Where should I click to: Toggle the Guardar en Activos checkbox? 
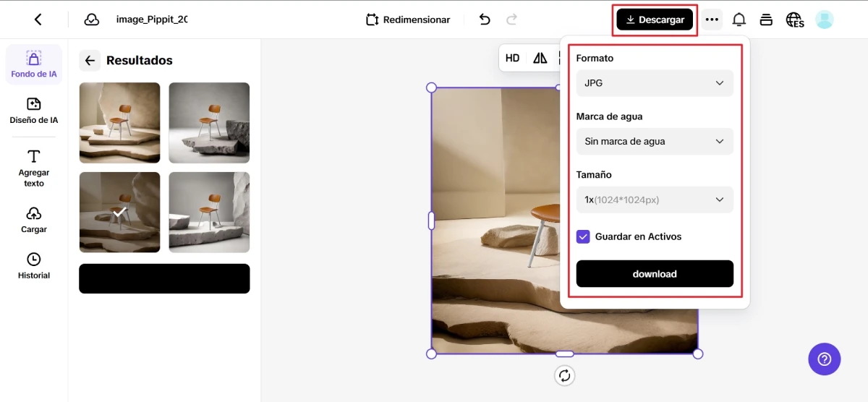[583, 236]
